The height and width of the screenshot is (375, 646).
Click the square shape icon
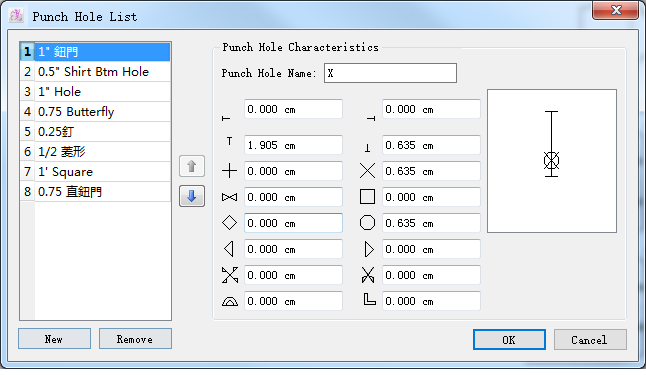click(367, 197)
